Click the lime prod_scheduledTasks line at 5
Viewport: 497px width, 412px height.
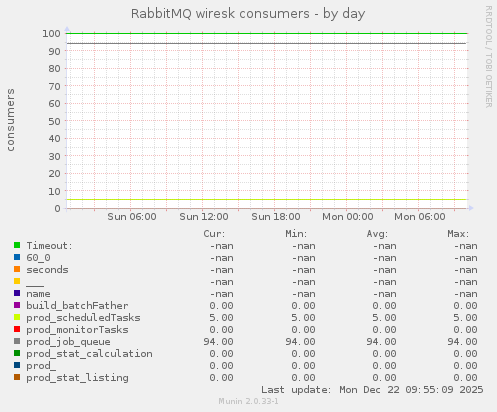[x=266, y=200]
